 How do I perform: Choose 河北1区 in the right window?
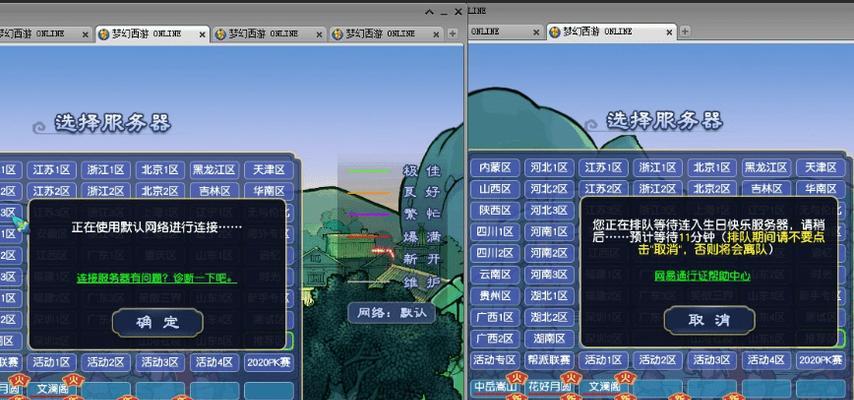pos(549,167)
